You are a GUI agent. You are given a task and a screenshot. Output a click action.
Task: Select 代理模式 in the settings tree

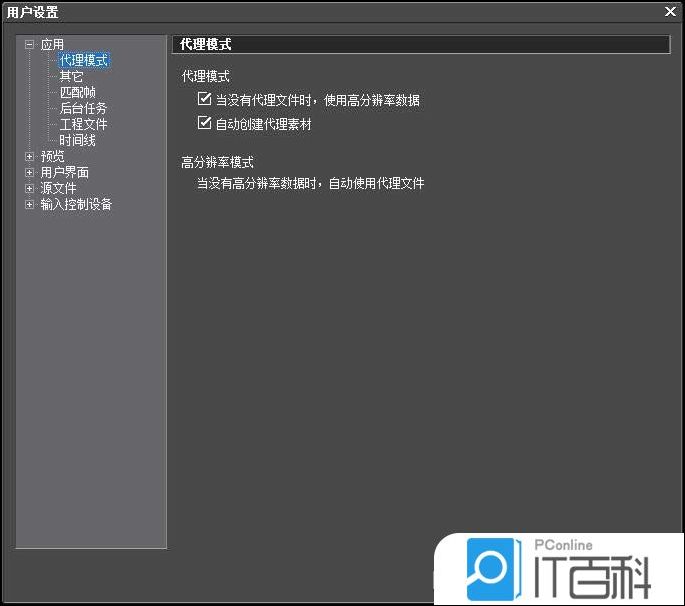pyautogui.click(x=83, y=60)
